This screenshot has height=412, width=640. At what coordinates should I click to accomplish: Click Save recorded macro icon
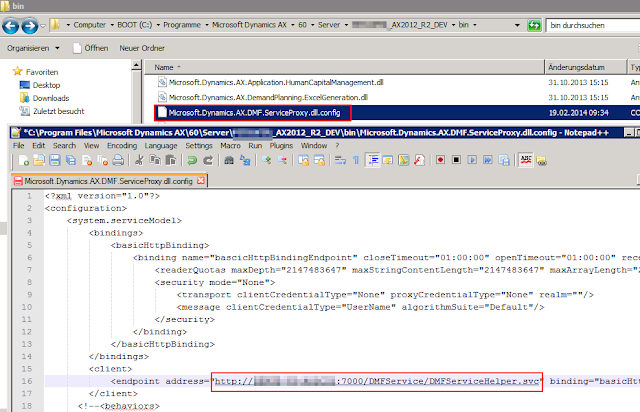pos(504,160)
